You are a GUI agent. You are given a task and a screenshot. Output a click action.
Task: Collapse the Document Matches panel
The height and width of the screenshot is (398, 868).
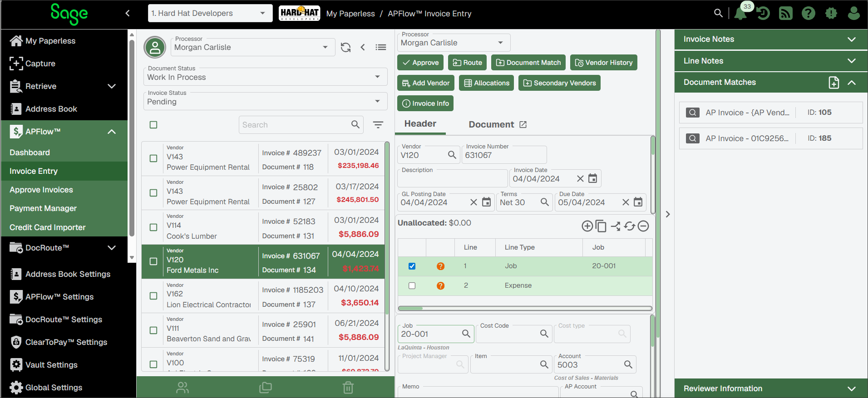click(852, 83)
